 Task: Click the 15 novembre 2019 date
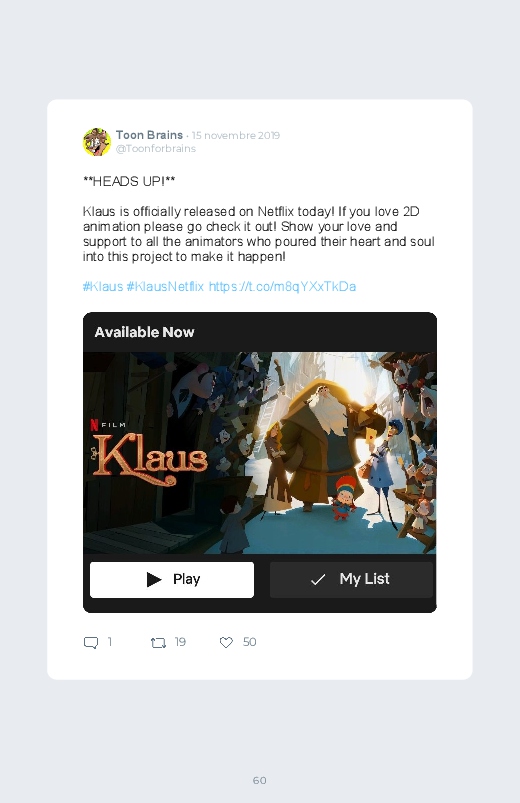click(236, 136)
